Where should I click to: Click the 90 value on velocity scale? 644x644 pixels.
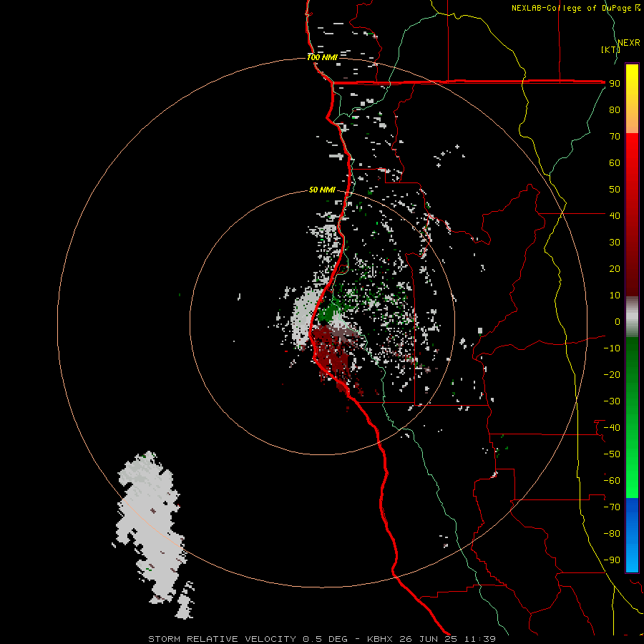(615, 84)
